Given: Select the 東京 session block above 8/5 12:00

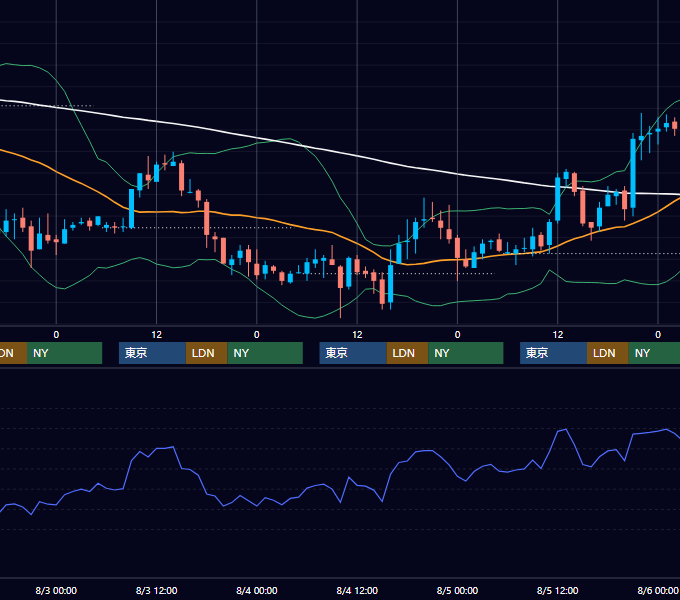Looking at the screenshot, I should pyautogui.click(x=553, y=353).
